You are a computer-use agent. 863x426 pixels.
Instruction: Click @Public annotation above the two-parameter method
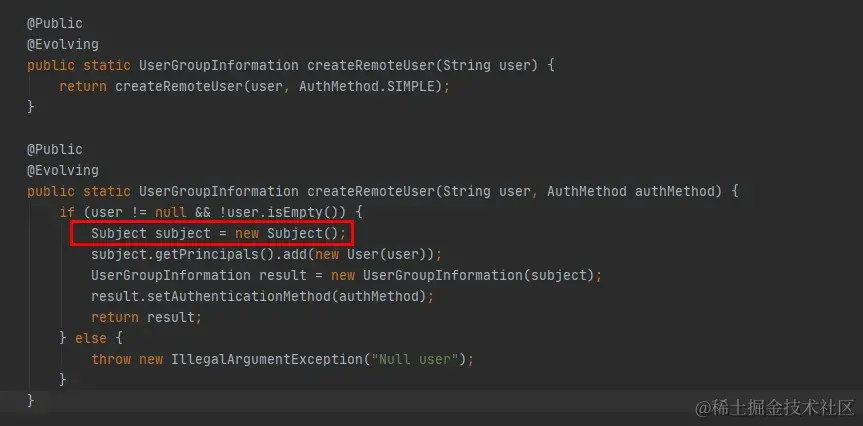[x=55, y=149]
